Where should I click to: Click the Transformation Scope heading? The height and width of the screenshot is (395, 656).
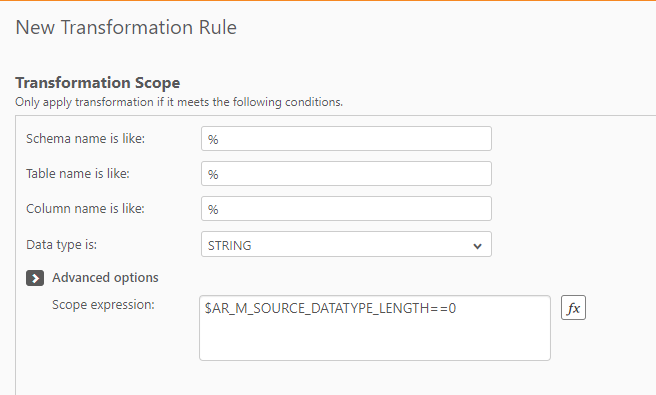[x=97, y=83]
